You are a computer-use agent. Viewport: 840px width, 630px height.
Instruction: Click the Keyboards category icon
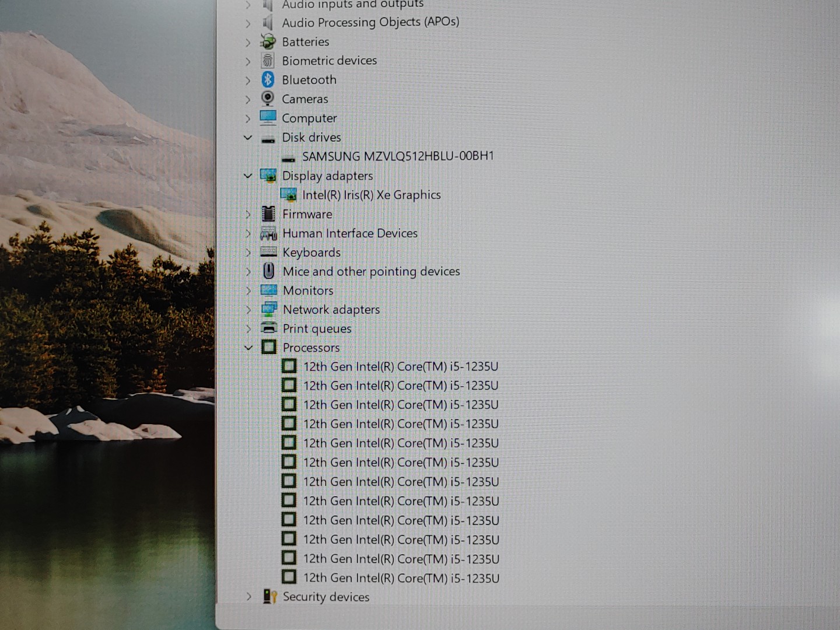pyautogui.click(x=268, y=252)
